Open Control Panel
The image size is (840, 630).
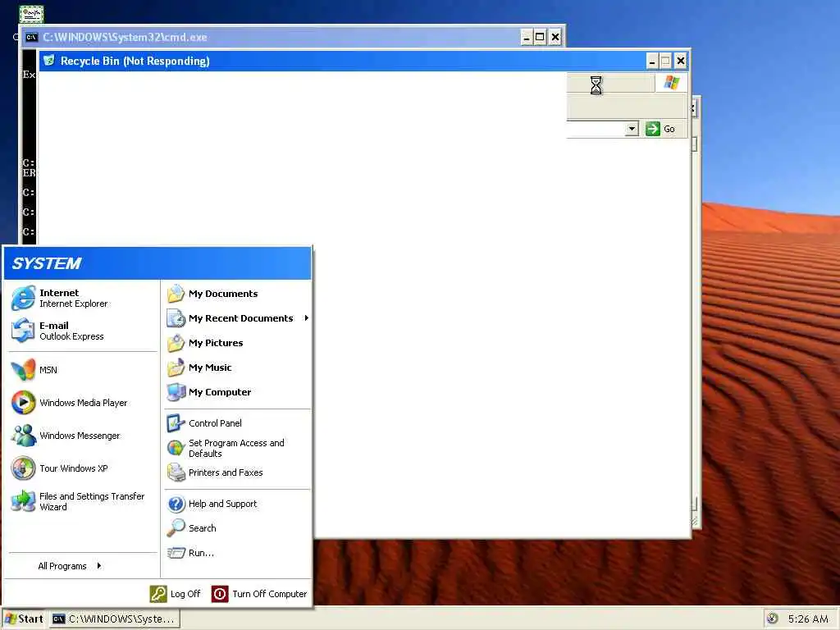pyautogui.click(x=237, y=423)
